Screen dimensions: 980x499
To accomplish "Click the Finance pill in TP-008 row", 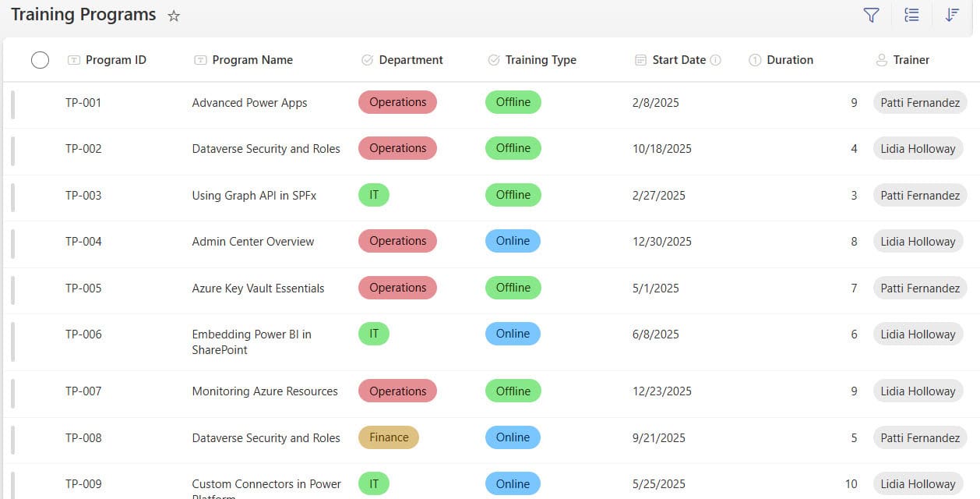I will tap(389, 437).
